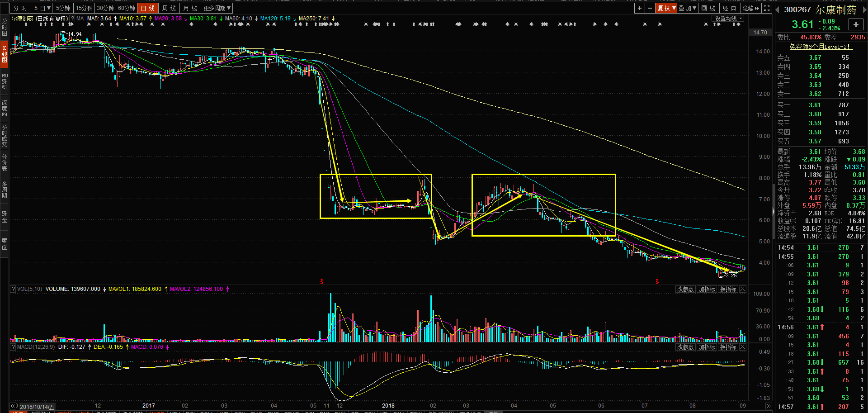Switch to 周线 weekly chart tab
Viewport: 868px width, 413px height.
pos(169,8)
